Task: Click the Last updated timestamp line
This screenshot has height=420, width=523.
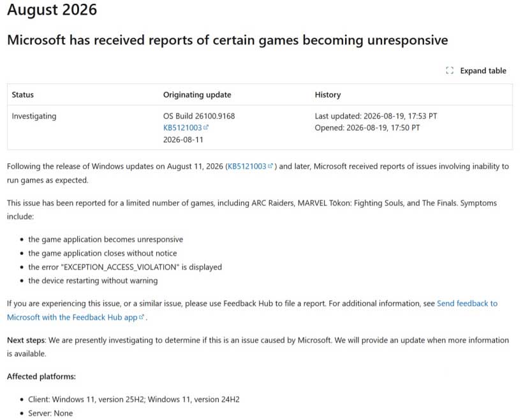Action: (x=376, y=116)
